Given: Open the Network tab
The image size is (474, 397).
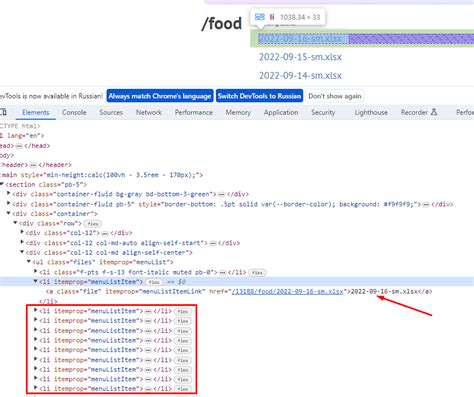Looking at the screenshot, I should pos(149,112).
